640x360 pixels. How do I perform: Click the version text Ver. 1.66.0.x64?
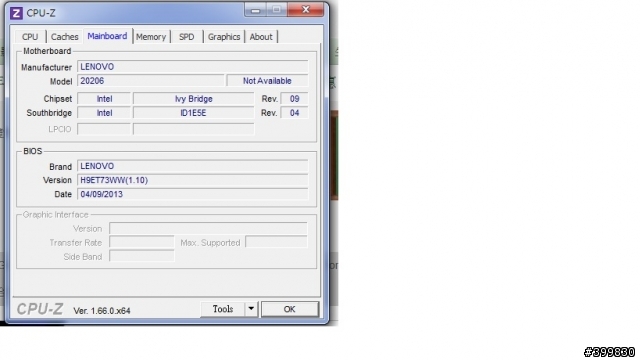point(102,311)
